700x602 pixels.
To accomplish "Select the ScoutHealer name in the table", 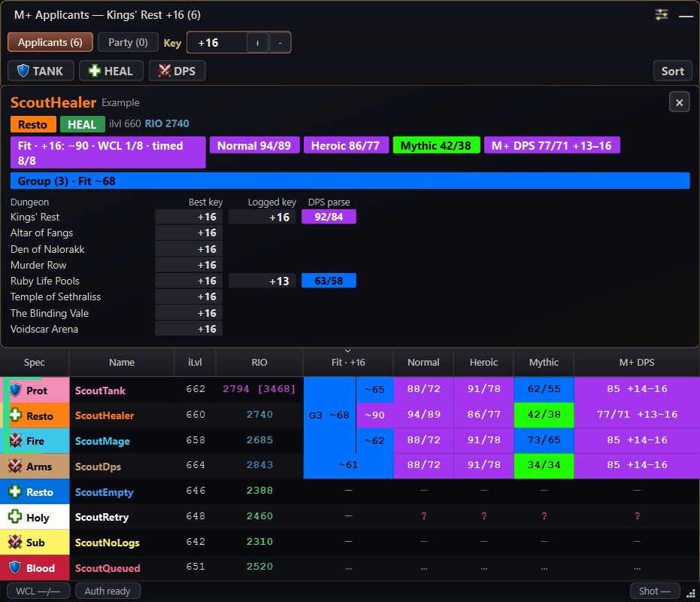I will pos(105,415).
